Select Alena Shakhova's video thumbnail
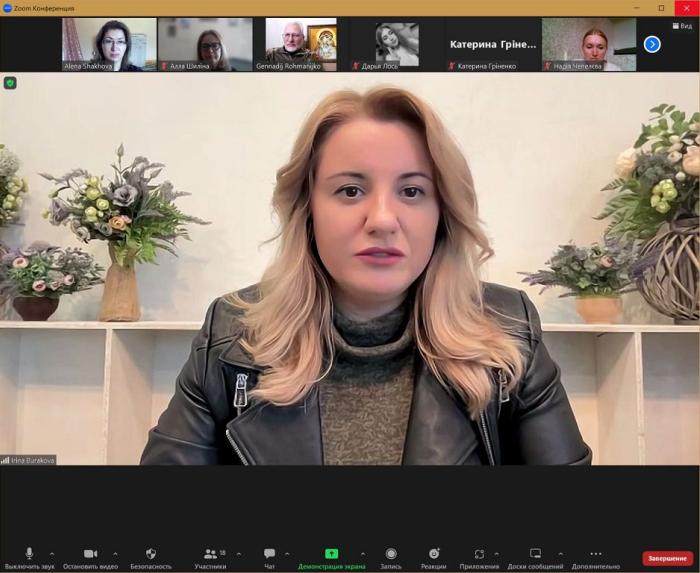 [109, 44]
